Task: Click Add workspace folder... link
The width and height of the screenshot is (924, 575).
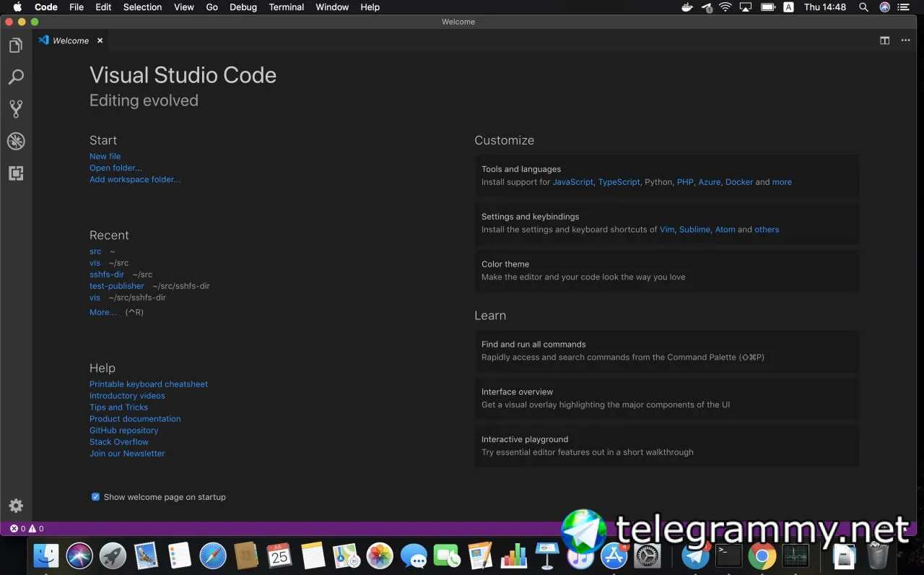Action: 135,179
